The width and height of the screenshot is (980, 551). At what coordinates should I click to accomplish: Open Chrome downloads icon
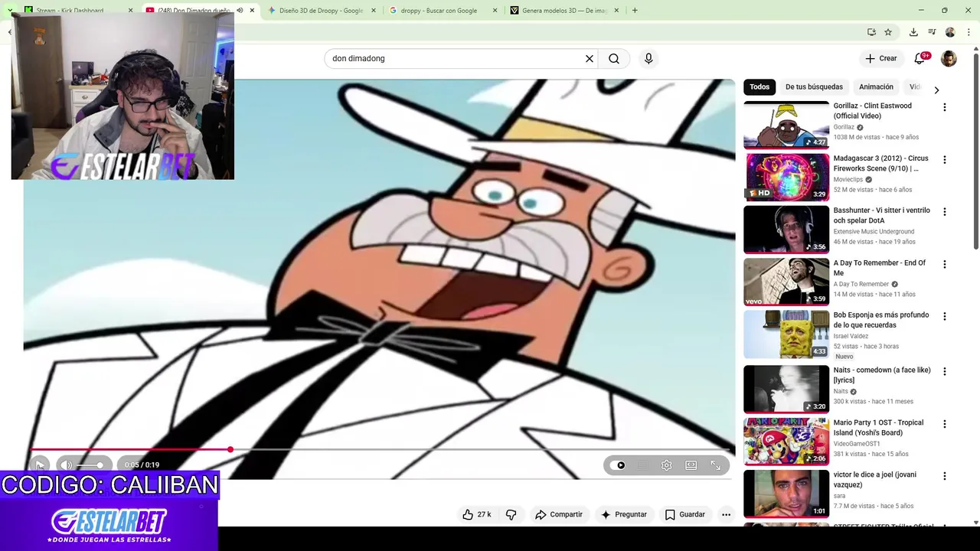(x=913, y=32)
